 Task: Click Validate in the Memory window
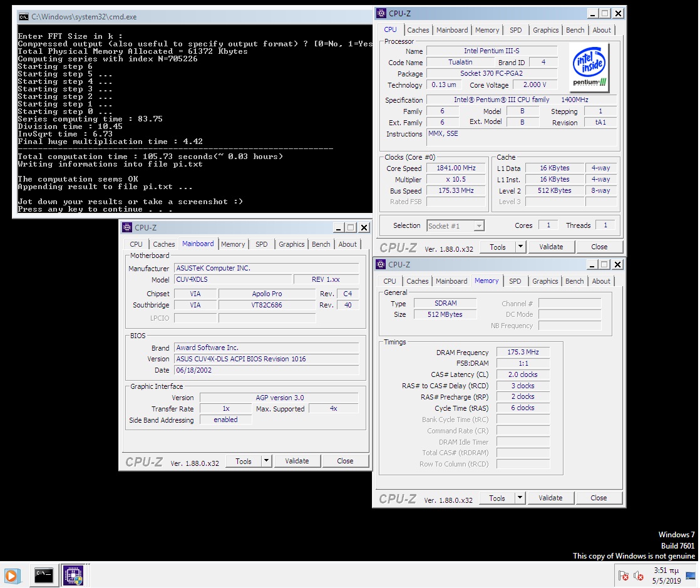(x=550, y=498)
